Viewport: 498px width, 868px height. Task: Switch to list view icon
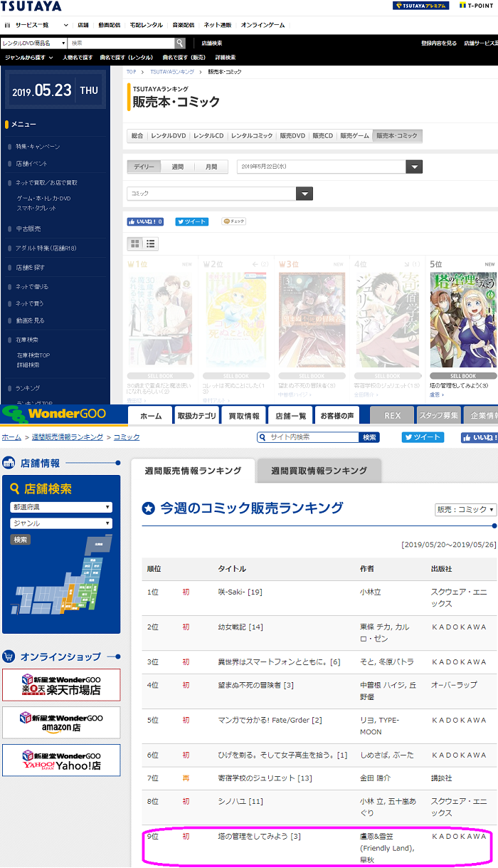[150, 244]
